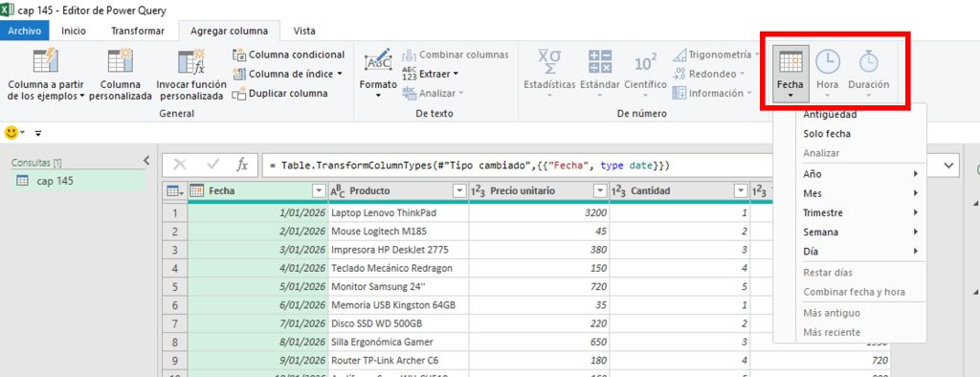Screen dimensions: 980x377
Task: Open the Formato text menu
Action: 378,74
